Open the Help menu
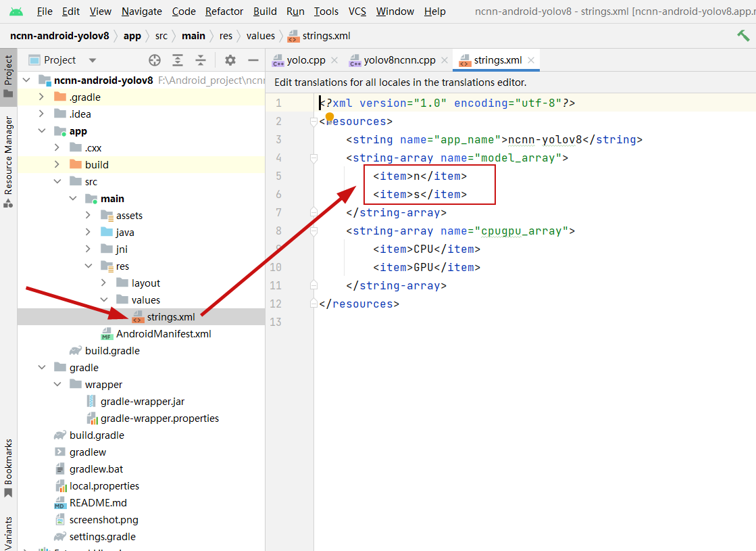The width and height of the screenshot is (756, 551). (435, 11)
